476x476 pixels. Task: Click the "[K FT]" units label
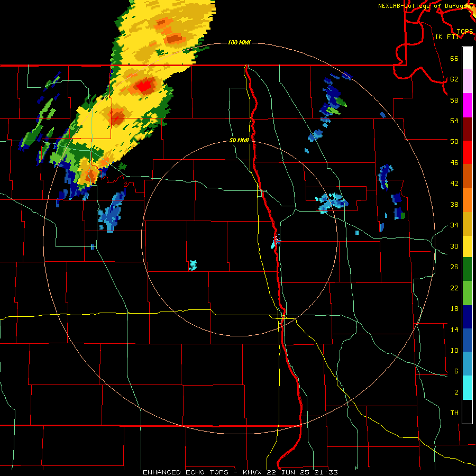447,36
